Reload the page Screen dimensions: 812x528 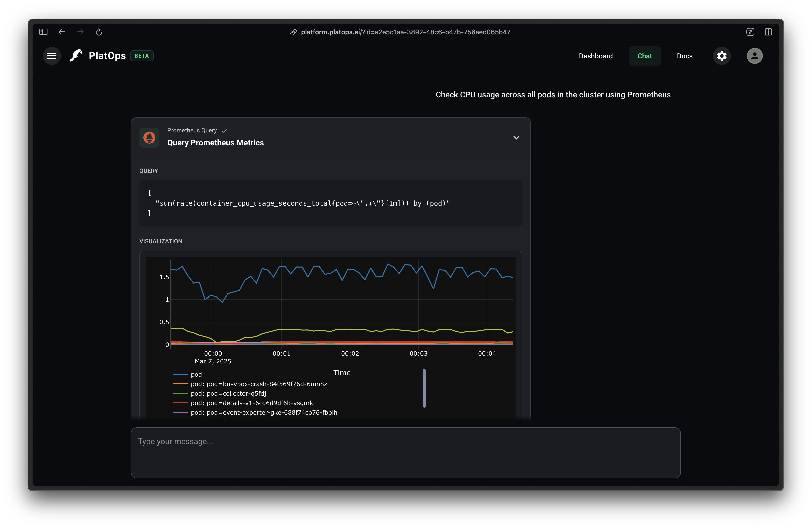point(99,32)
